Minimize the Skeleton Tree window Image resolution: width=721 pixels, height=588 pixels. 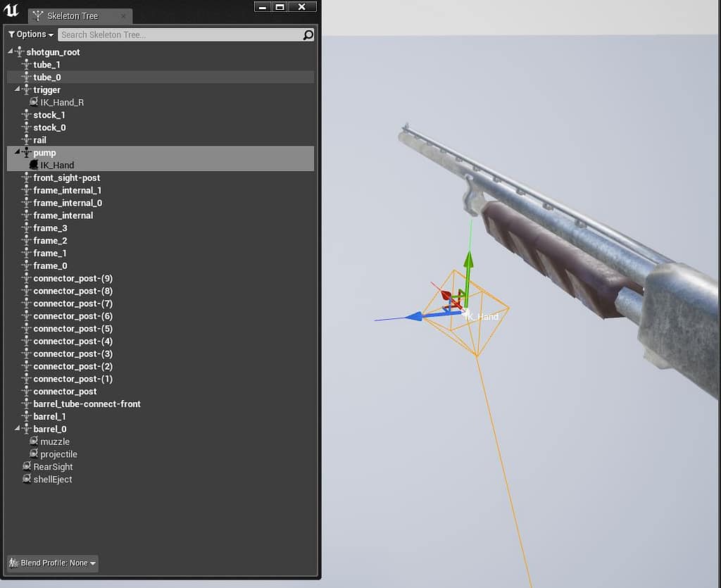tap(262, 7)
